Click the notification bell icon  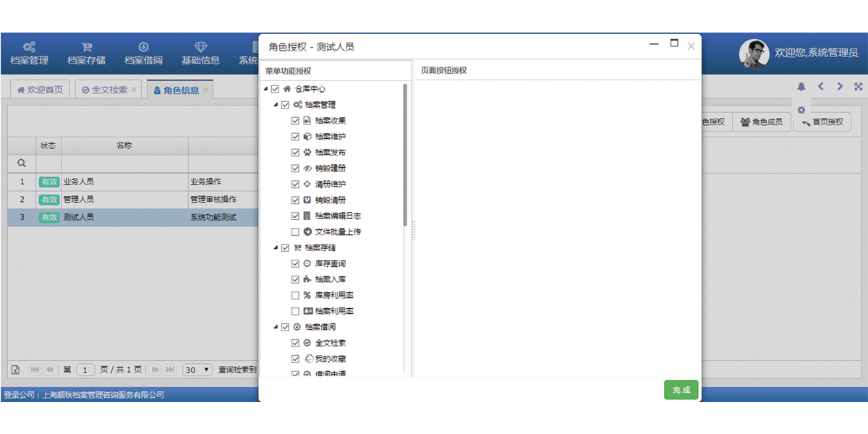[801, 87]
